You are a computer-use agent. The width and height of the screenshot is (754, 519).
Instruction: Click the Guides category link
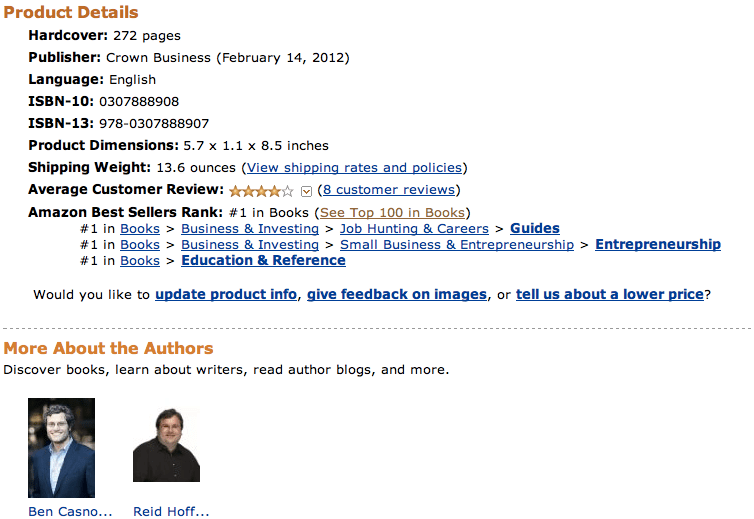(535, 229)
